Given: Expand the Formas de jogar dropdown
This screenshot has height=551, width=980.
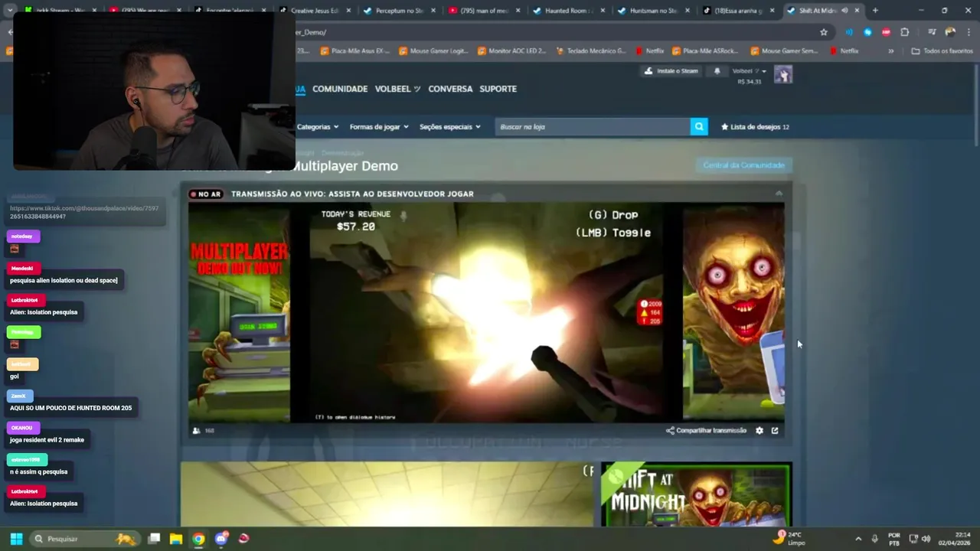Looking at the screenshot, I should (x=379, y=126).
